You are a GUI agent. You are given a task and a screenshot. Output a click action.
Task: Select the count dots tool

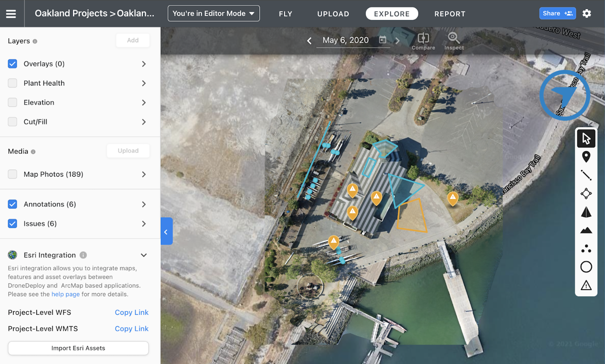(x=586, y=248)
